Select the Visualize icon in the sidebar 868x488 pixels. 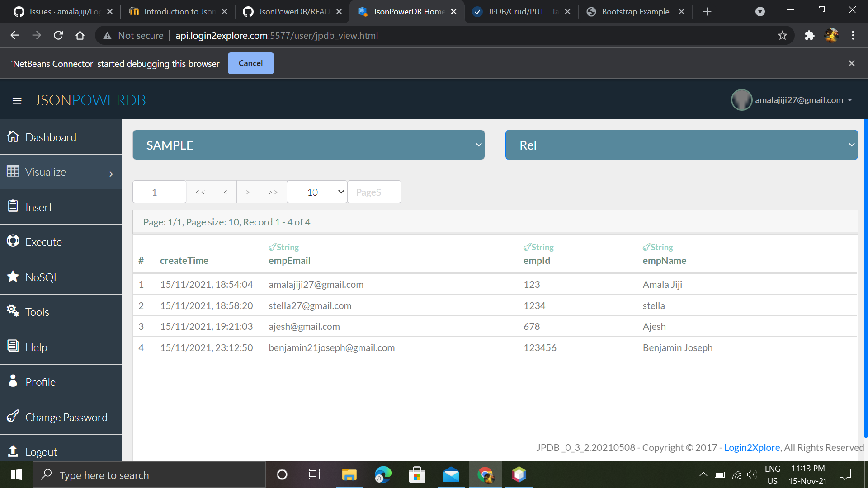click(x=13, y=172)
